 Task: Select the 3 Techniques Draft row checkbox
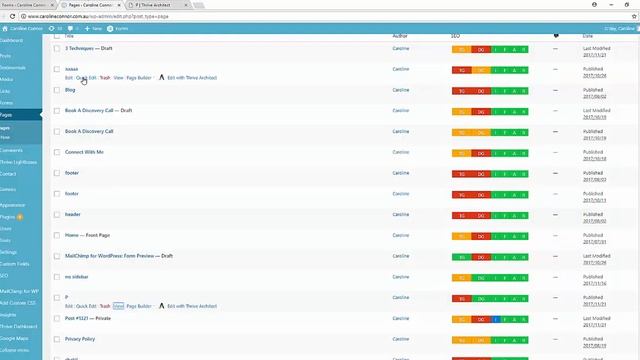[x=57, y=49]
